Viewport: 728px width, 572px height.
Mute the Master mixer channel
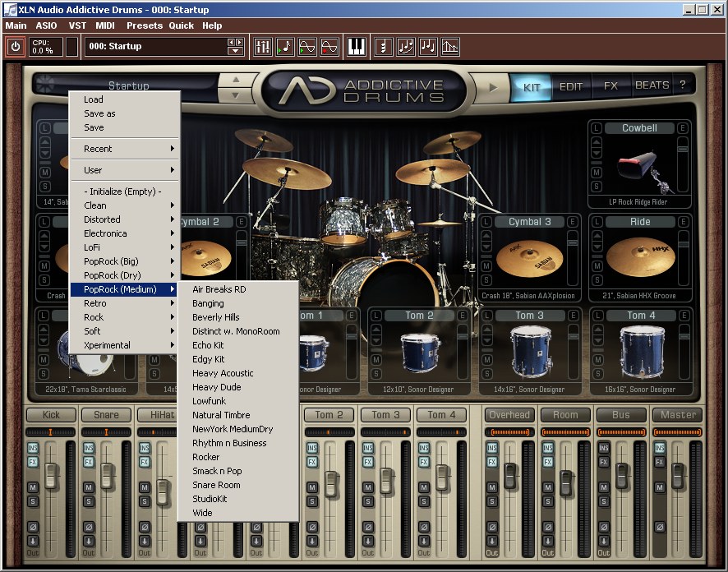click(x=659, y=487)
